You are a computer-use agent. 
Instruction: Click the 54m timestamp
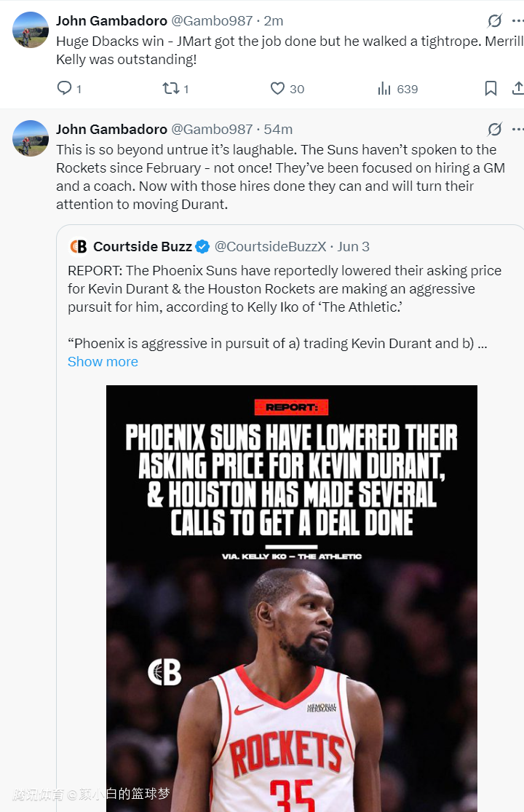278,130
